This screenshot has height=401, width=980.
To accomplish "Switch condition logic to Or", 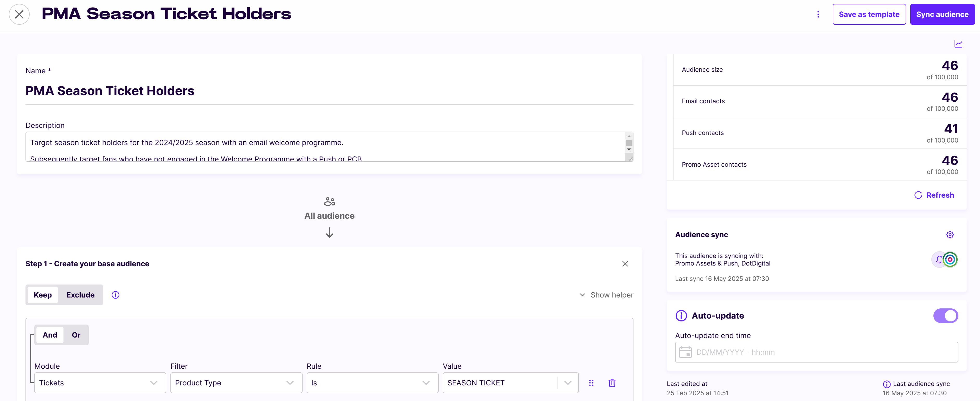I will (76, 335).
